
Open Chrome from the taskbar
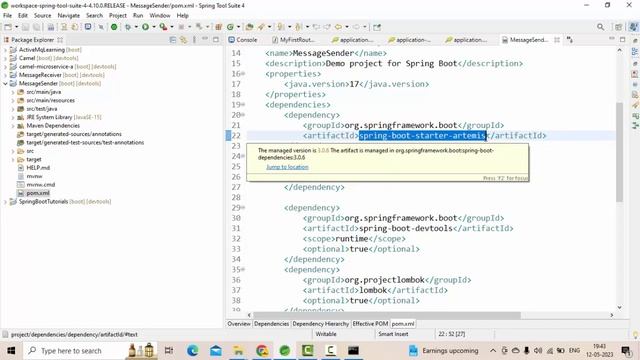click(x=262, y=350)
